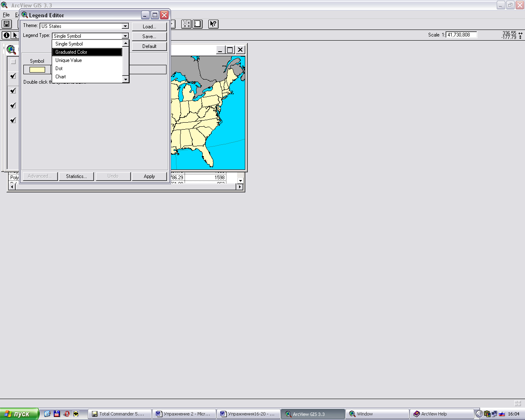Image resolution: width=525 pixels, height=420 pixels.
Task: Switch to Total Commander in taskbar
Action: click(119, 414)
